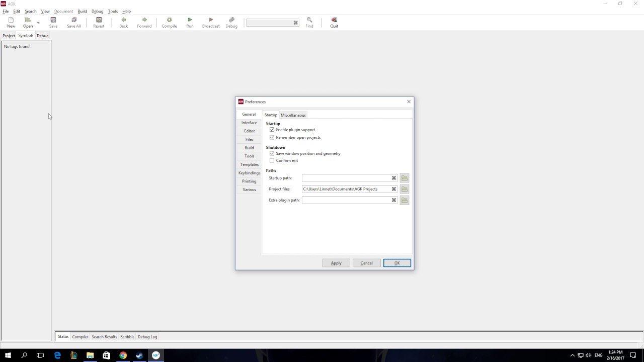Click the OK button
This screenshot has height=362, width=644.
coord(397,263)
